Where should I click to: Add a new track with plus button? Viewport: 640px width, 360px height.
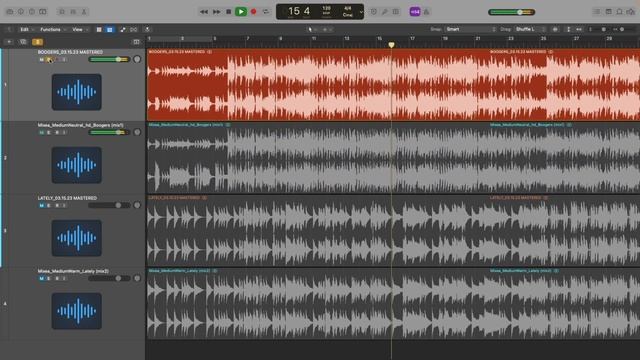click(x=9, y=42)
